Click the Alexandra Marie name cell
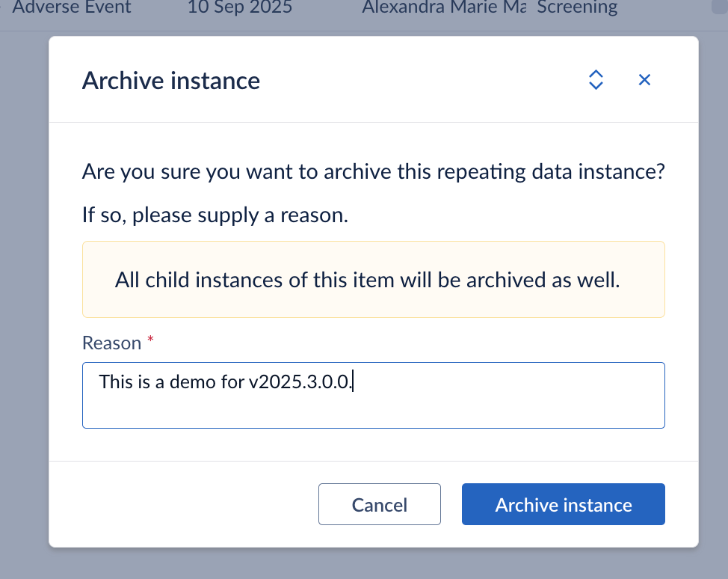The image size is (728, 579). point(442,8)
